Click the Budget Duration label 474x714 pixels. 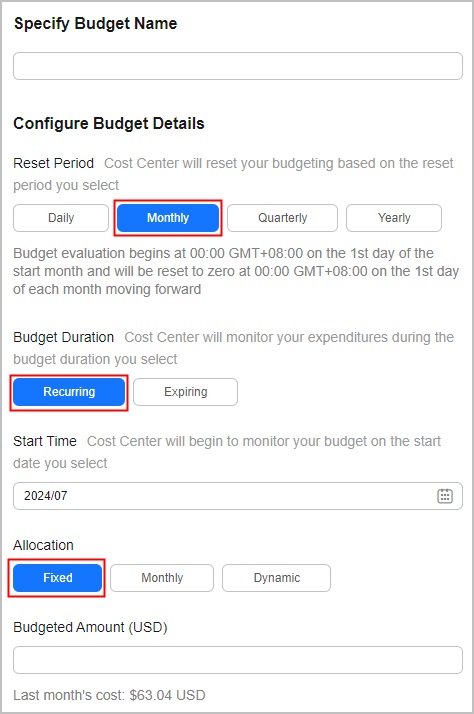(63, 337)
